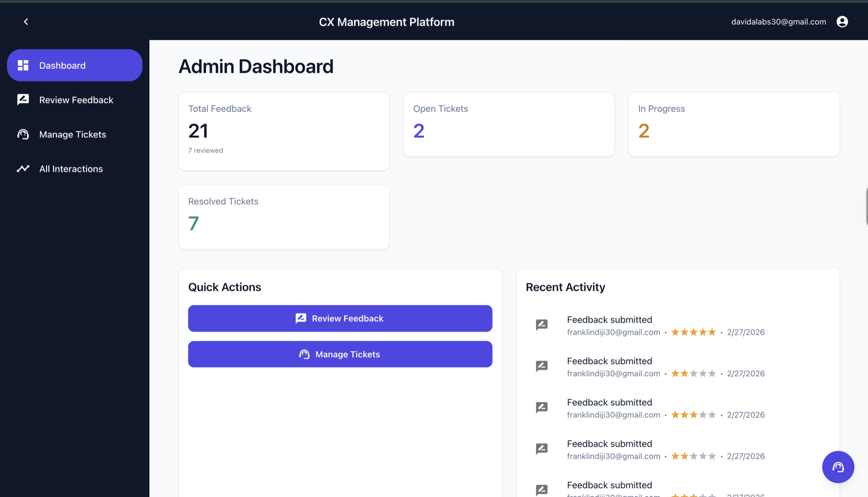Open the Resolved Tickets card
This screenshot has width=868, height=497.
click(284, 217)
